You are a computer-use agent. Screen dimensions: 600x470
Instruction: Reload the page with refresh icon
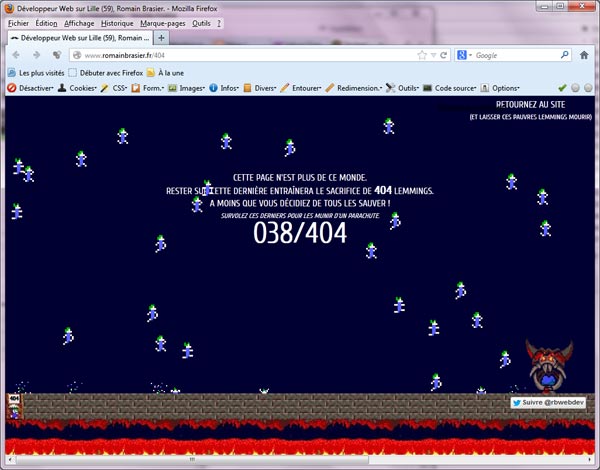443,55
